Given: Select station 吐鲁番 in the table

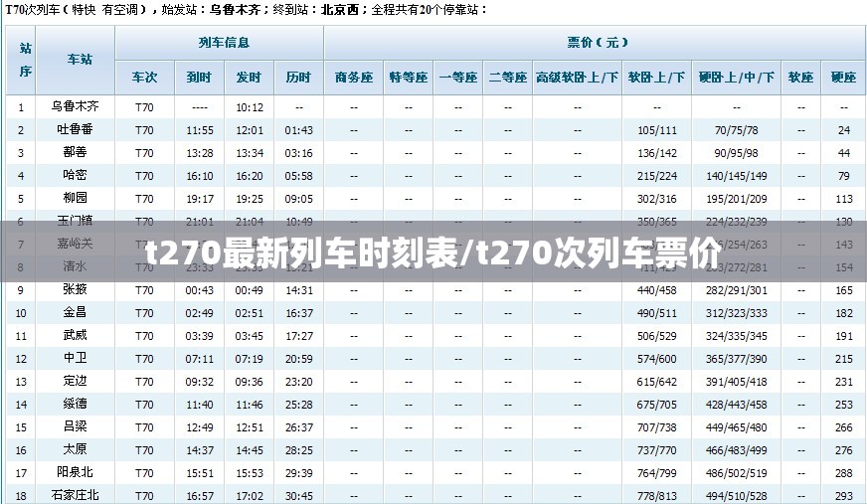Looking at the screenshot, I should point(76,129).
